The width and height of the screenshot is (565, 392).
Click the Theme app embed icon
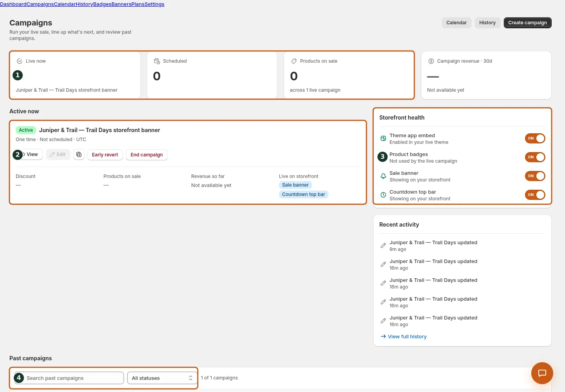(383, 138)
